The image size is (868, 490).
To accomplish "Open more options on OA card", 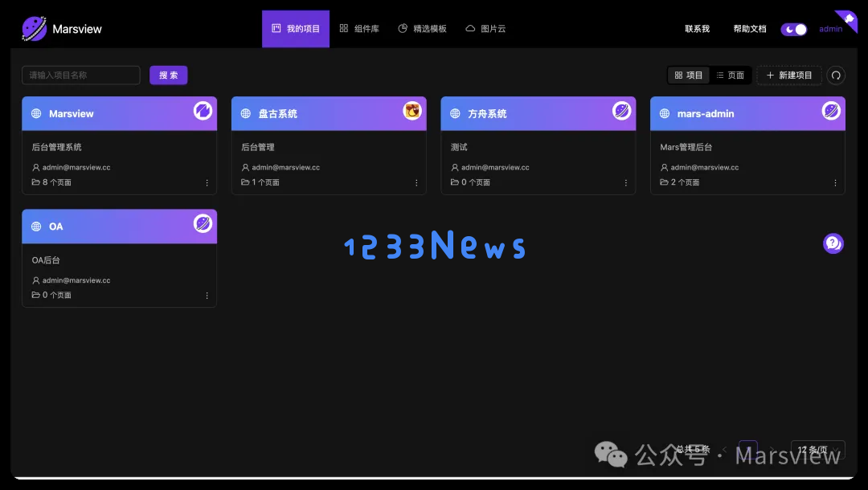I will pyautogui.click(x=207, y=296).
